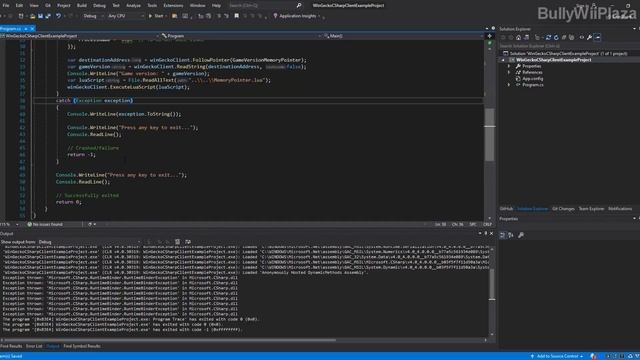Viewport: 640px width, 360px height.
Task: Click the Alphabetical sort icon in Properties
Action: pos(511,235)
